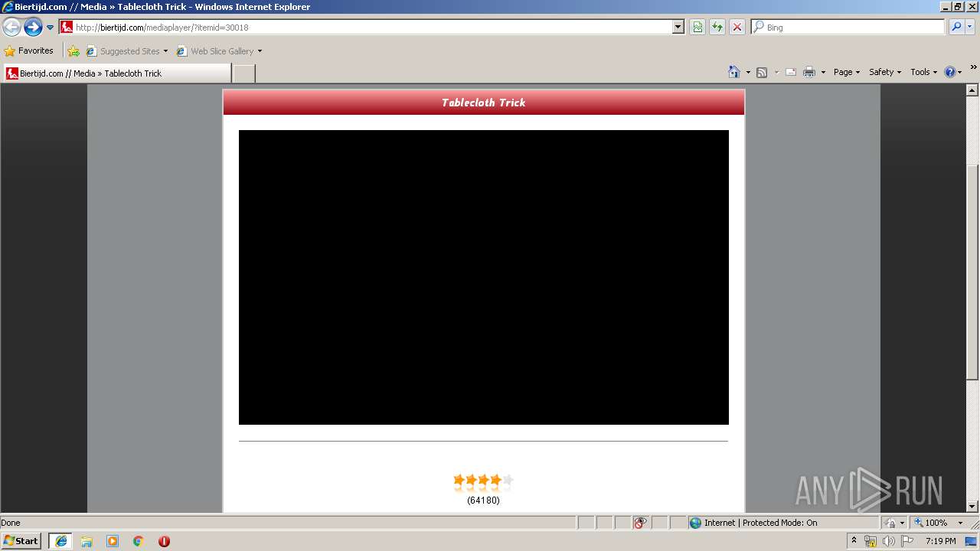The height and width of the screenshot is (551, 980).
Task: Go back with the browser Back arrow
Action: (11, 28)
